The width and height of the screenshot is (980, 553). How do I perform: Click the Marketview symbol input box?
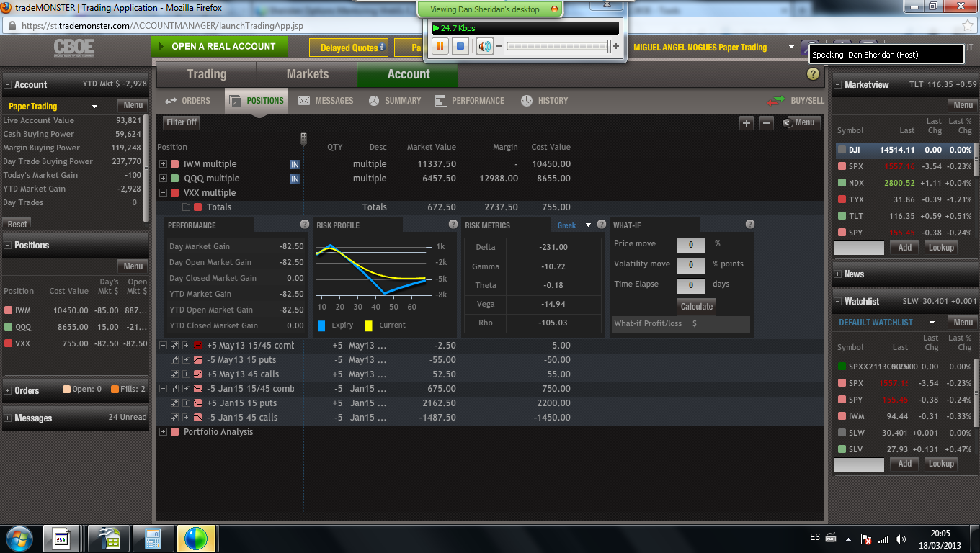click(859, 248)
